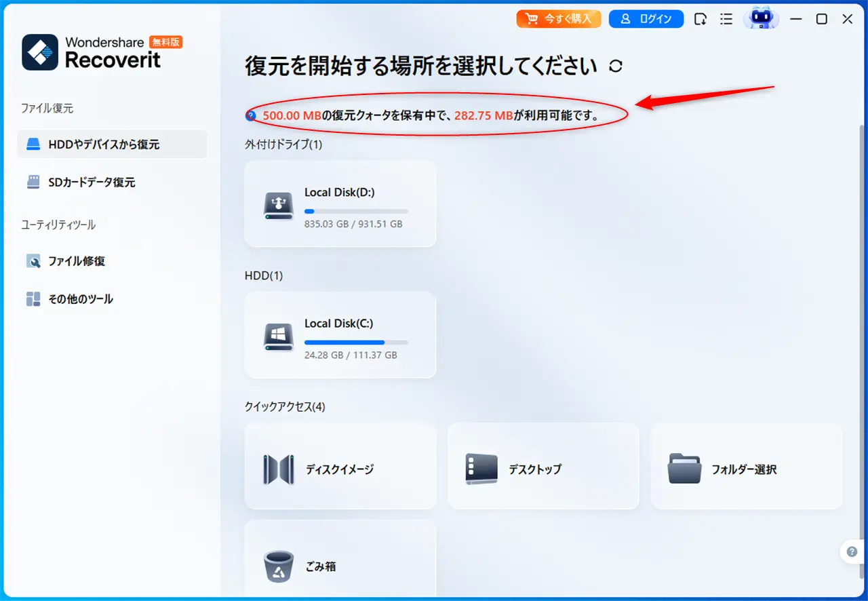Click the 24.28 GB / 111.37 GB text
The width and height of the screenshot is (868, 601).
tap(351, 355)
